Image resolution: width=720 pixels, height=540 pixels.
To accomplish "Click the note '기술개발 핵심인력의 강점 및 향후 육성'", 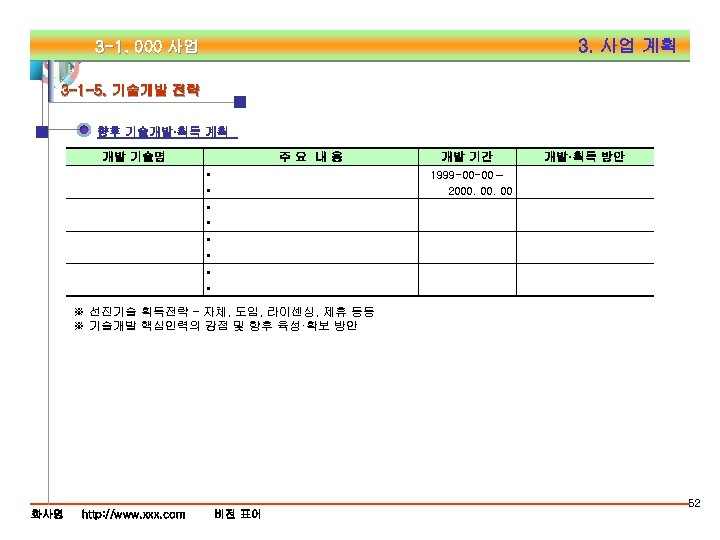I will coord(215,326).
